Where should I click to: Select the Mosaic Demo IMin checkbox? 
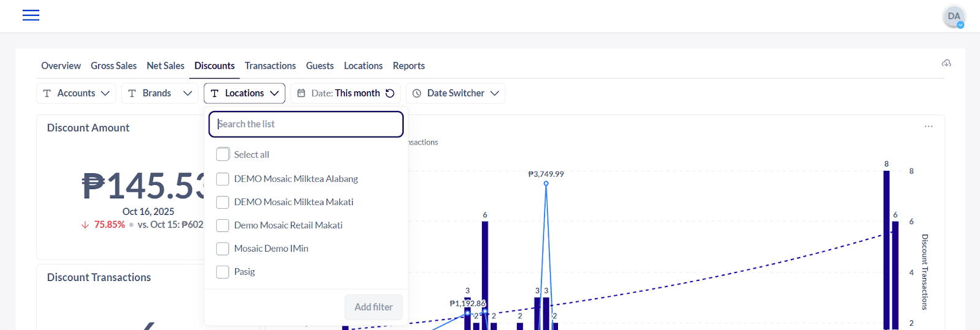coord(223,249)
